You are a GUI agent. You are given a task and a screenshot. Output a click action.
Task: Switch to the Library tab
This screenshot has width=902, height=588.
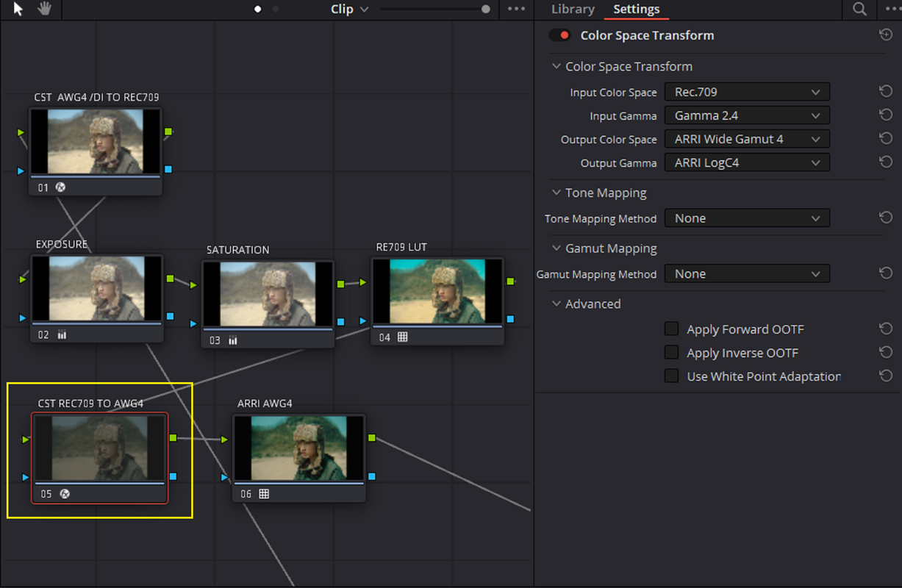point(573,9)
